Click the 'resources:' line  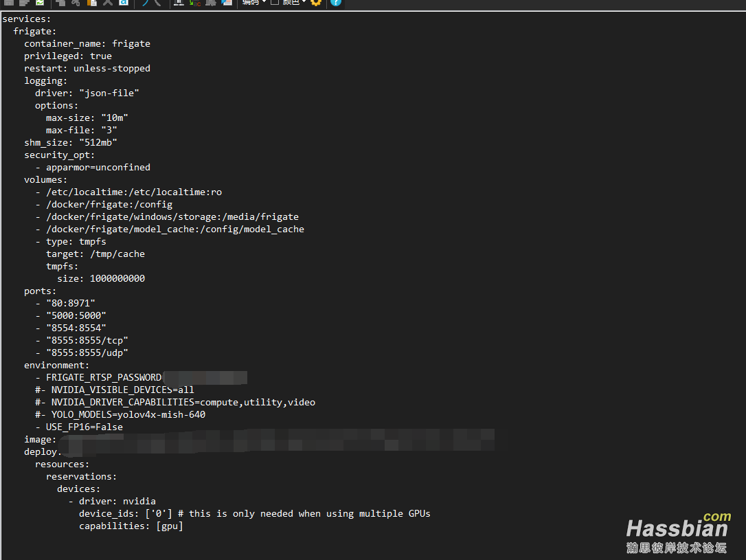(x=62, y=464)
